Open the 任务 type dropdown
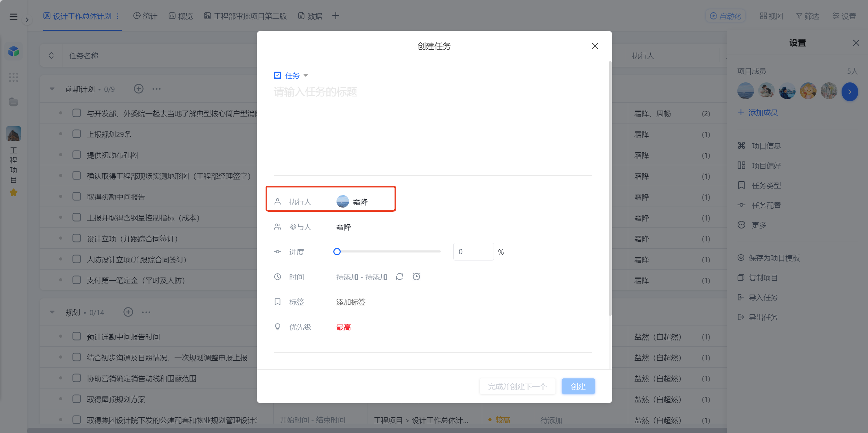868x433 pixels. tap(291, 75)
